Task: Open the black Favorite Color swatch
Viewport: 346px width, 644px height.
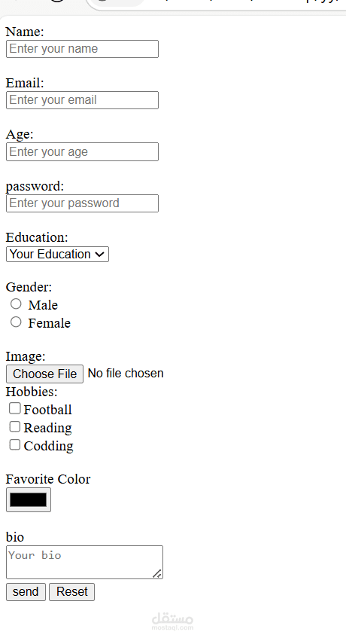Action: (x=29, y=500)
